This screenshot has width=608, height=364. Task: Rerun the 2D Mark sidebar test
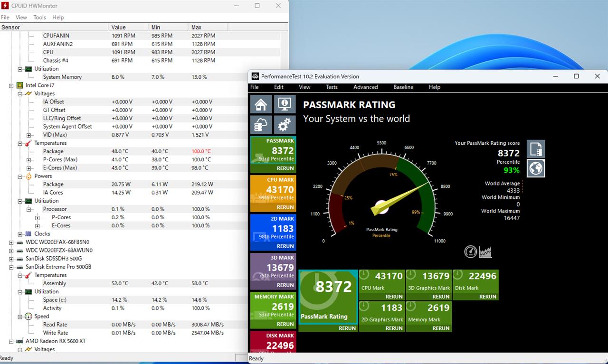coord(285,246)
